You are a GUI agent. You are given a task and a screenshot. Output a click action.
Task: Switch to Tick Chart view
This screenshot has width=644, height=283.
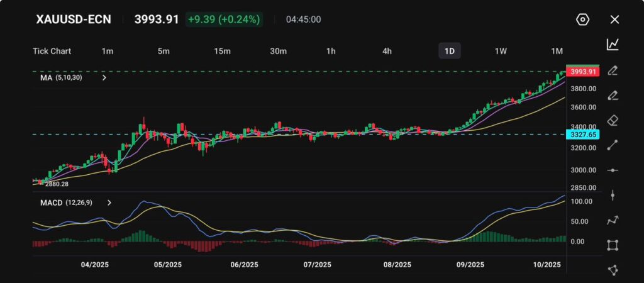[52, 51]
